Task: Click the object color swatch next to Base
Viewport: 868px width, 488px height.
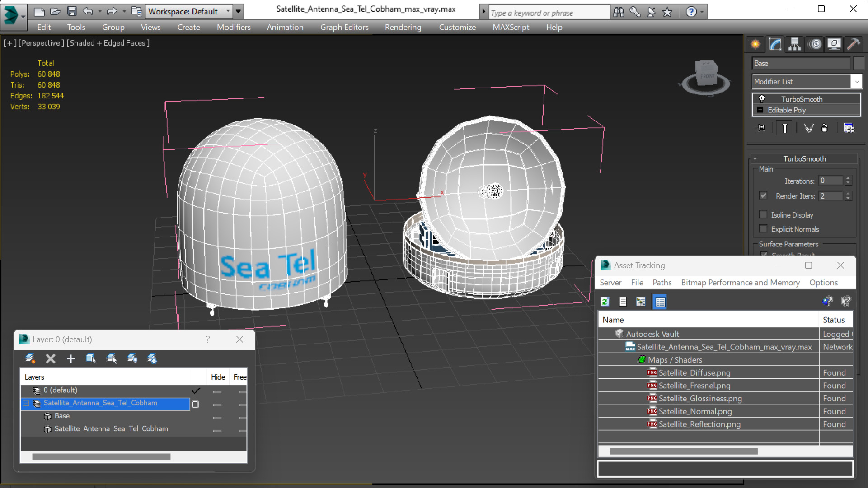Action: (x=859, y=63)
